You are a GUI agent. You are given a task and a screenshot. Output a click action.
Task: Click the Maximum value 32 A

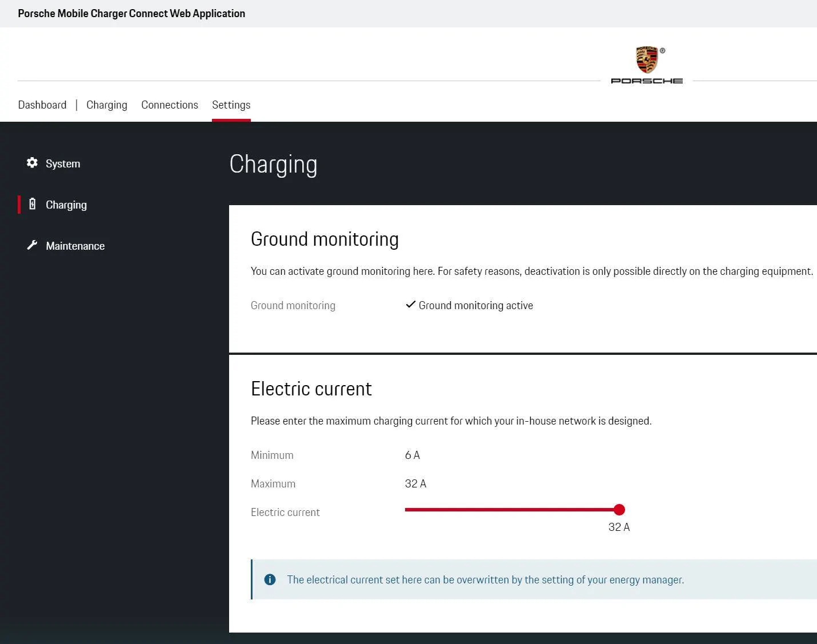click(415, 483)
